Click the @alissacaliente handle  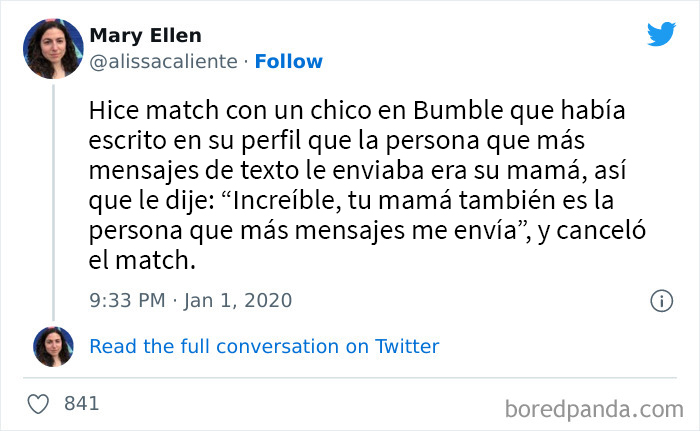164,62
